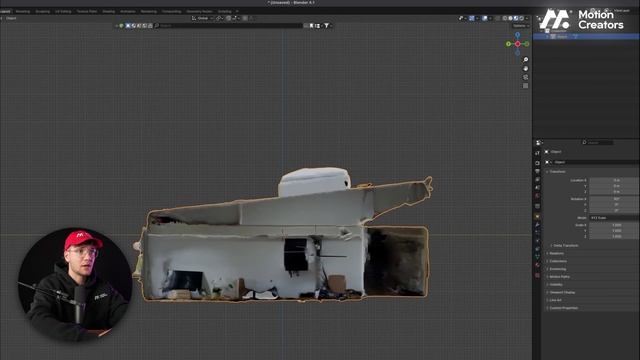Click the red X axis on navigation gizmo

coord(518,44)
